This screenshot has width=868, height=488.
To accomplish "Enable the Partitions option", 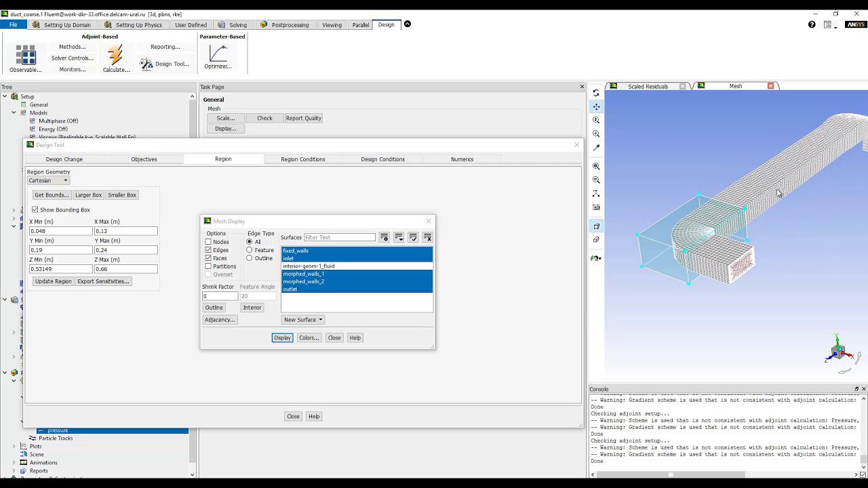I will (208, 266).
